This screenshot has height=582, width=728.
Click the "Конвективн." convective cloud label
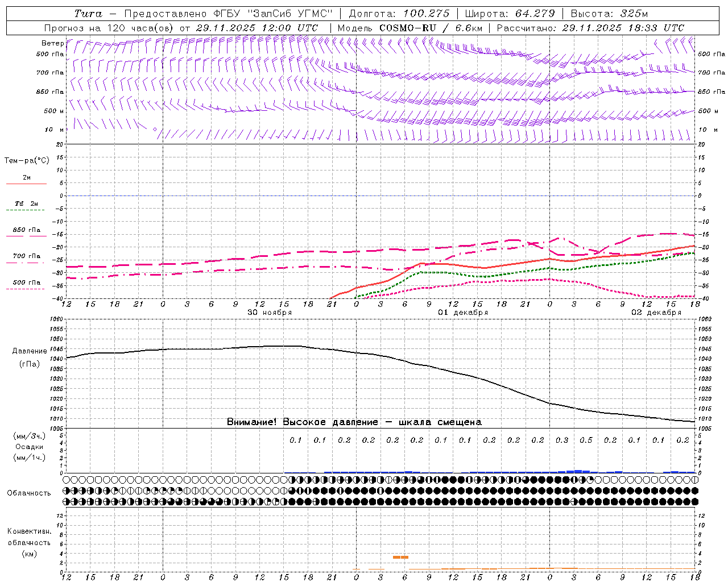29,531
